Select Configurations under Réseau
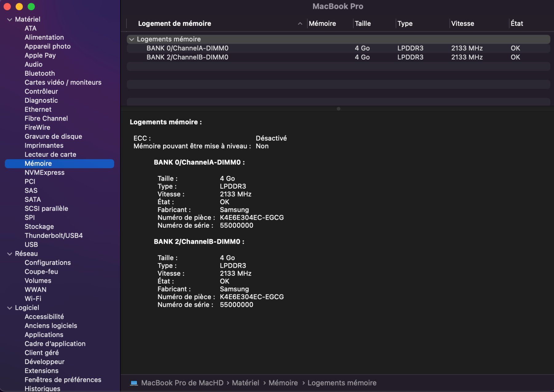This screenshot has height=392, width=554. 48,263
